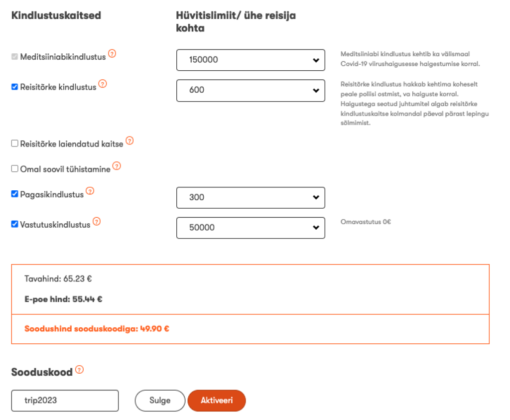Open the 150000 medical limit dropdown

tap(251, 60)
